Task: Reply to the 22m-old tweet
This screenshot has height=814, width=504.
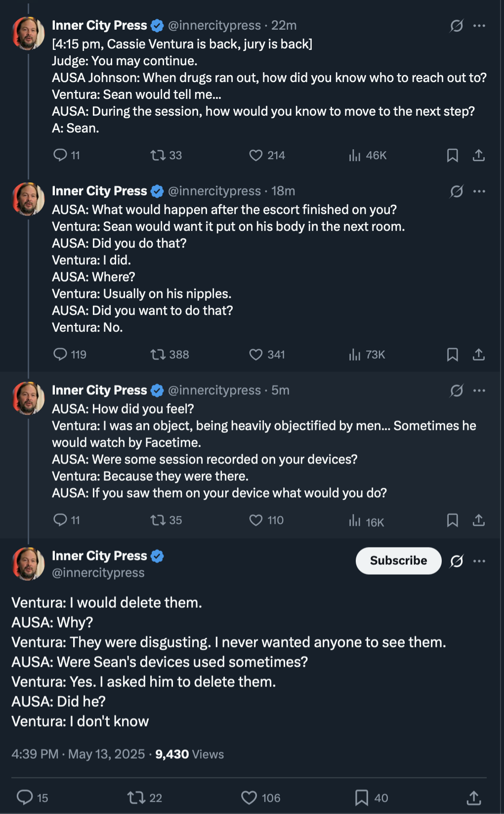Action: coord(60,155)
